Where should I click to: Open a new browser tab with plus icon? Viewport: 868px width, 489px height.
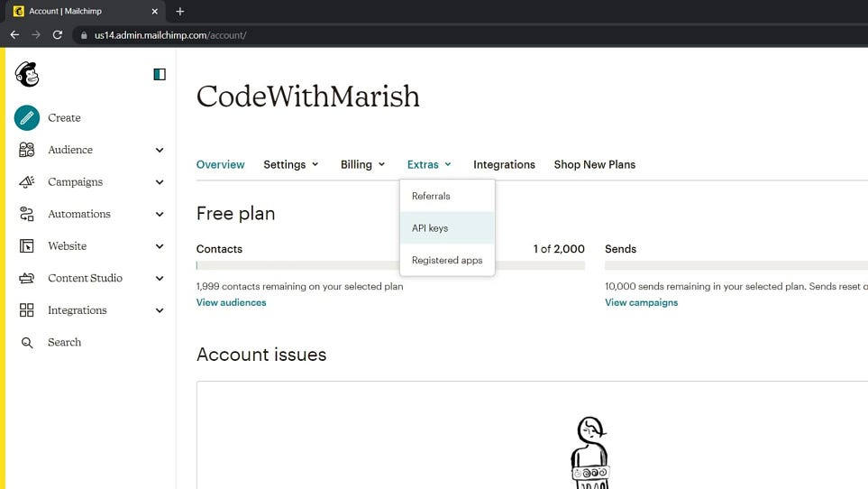pyautogui.click(x=180, y=11)
